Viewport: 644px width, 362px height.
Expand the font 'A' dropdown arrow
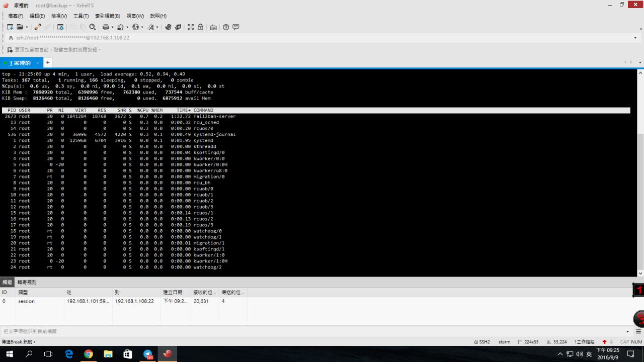(157, 27)
